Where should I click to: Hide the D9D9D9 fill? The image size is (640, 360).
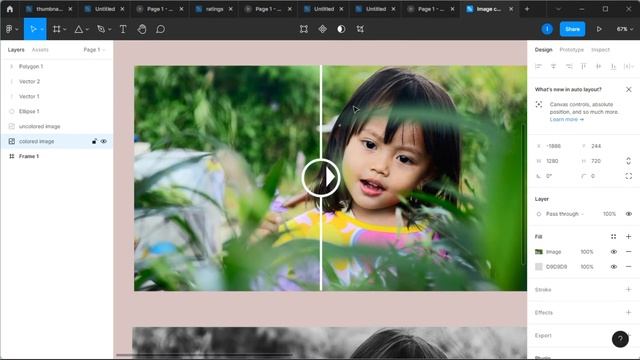click(x=613, y=267)
